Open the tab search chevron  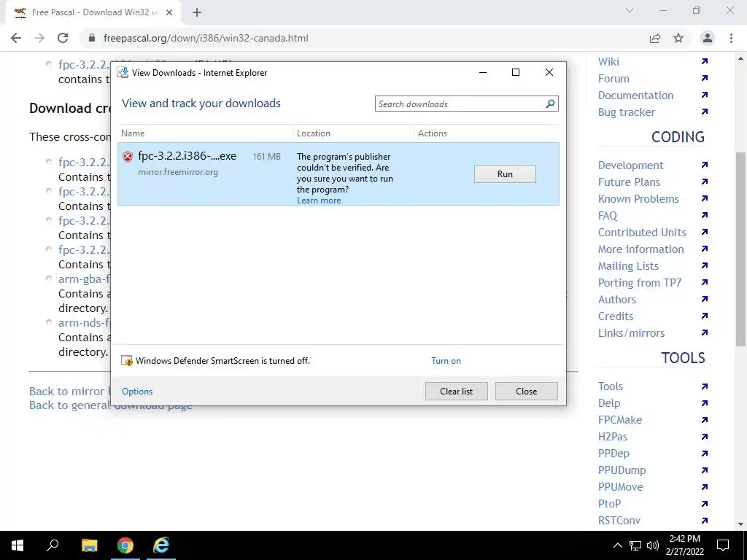[630, 10]
